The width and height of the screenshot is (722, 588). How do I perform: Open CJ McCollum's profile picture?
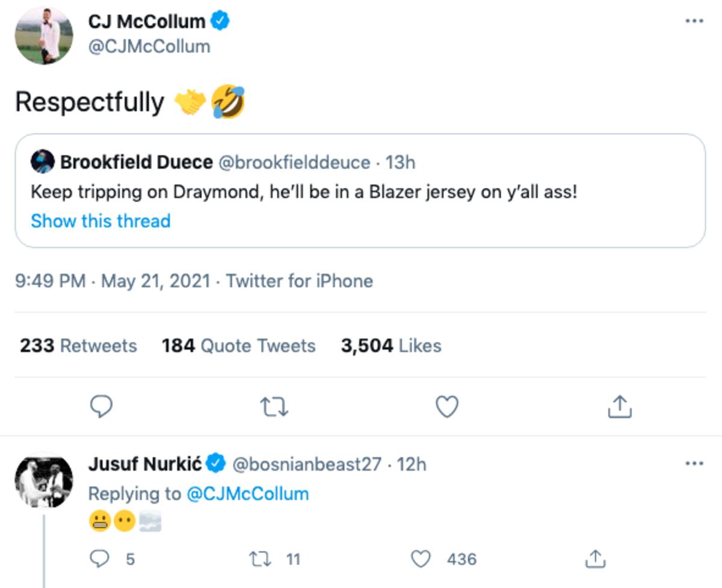44,36
